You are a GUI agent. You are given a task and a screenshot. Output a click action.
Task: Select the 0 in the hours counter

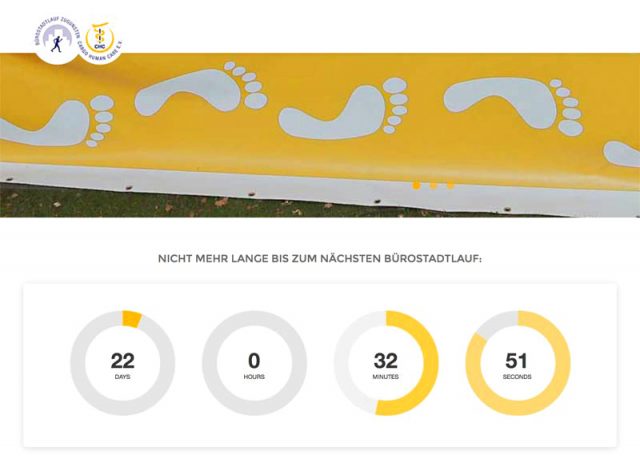(254, 361)
